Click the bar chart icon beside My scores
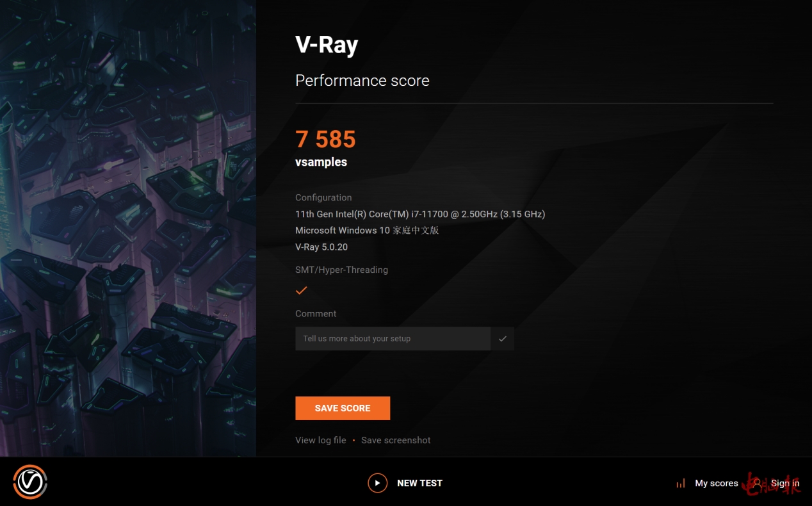 (681, 484)
